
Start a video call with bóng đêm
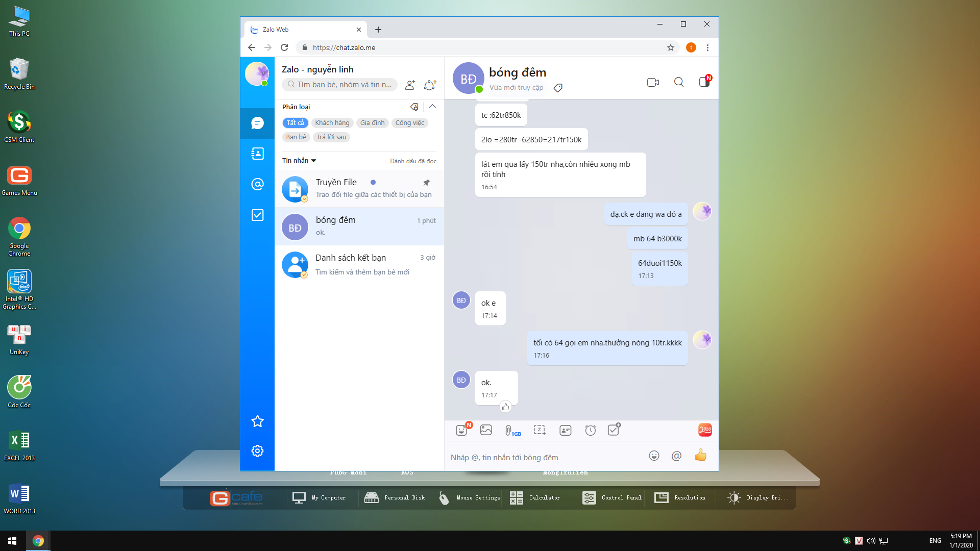click(653, 82)
